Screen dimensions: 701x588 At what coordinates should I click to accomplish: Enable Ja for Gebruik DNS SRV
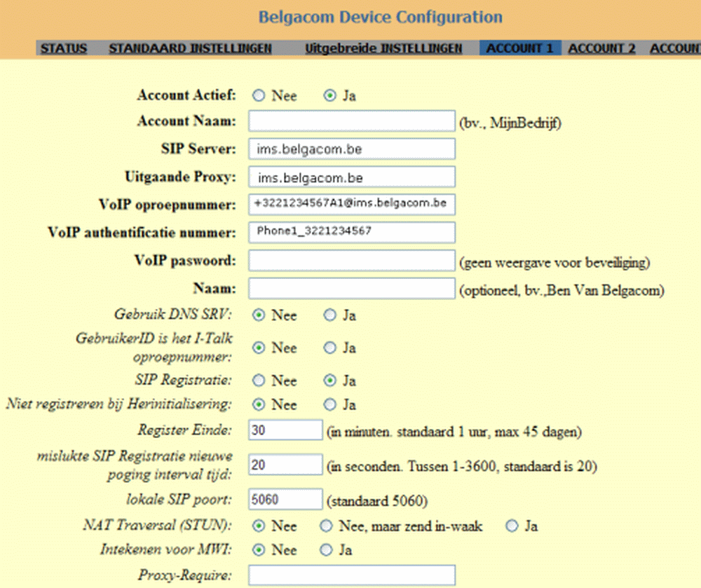(329, 315)
